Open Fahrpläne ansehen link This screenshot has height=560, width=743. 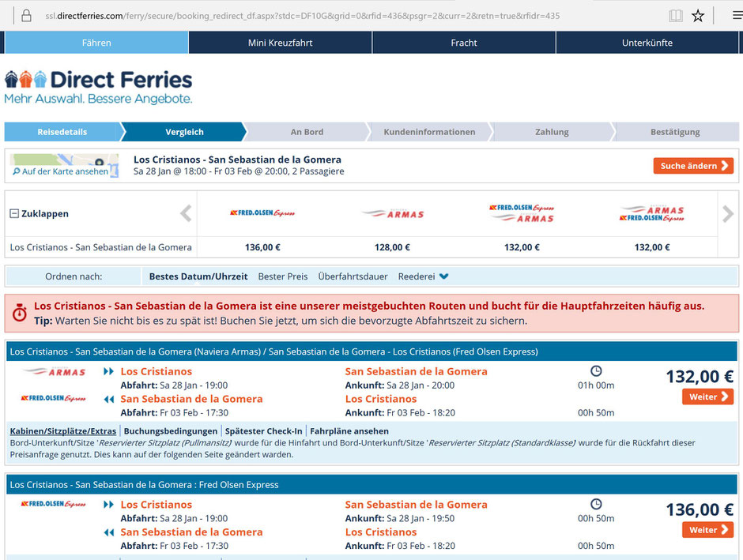point(349,431)
